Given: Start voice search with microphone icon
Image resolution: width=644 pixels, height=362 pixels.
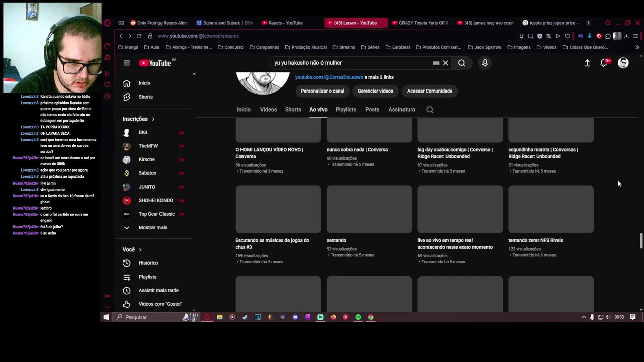Looking at the screenshot, I should click(x=485, y=63).
